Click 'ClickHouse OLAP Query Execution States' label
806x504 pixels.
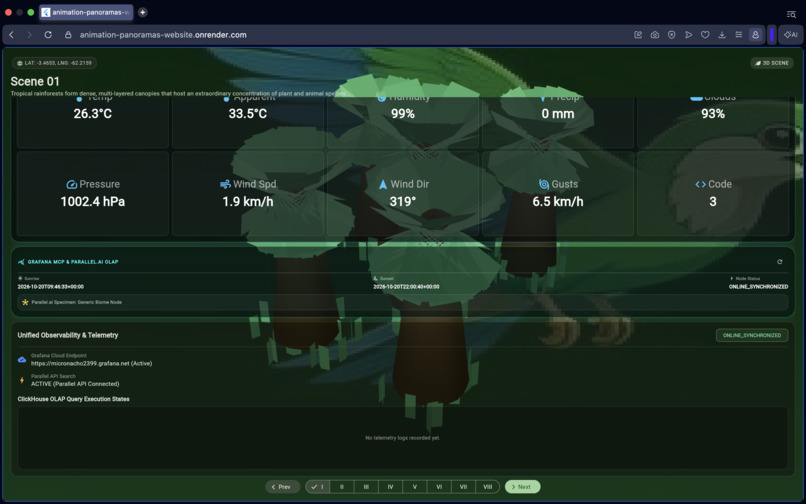[74, 399]
